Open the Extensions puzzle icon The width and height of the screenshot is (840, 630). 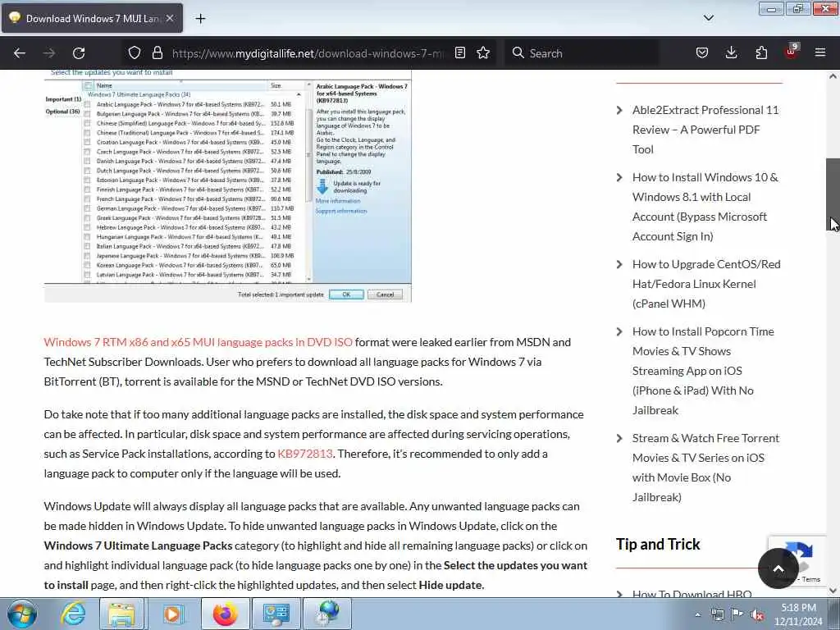click(x=761, y=53)
